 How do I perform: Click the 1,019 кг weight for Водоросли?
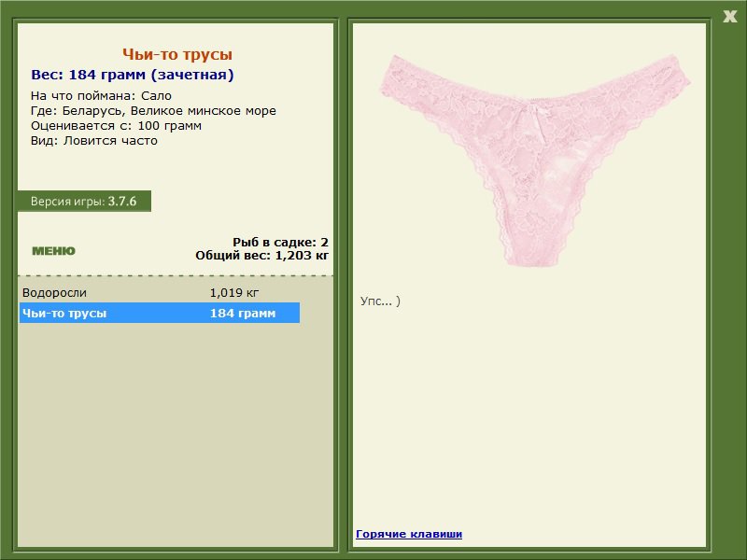(x=234, y=292)
